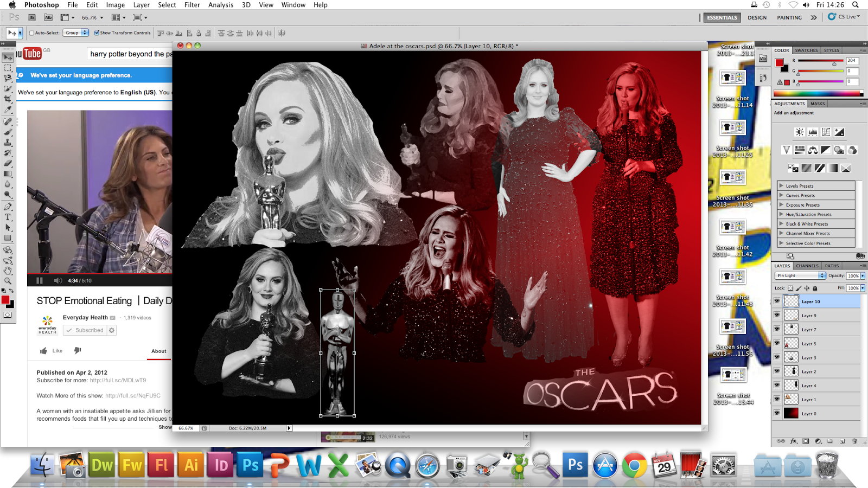Switch to the Swatches tab

(806, 50)
